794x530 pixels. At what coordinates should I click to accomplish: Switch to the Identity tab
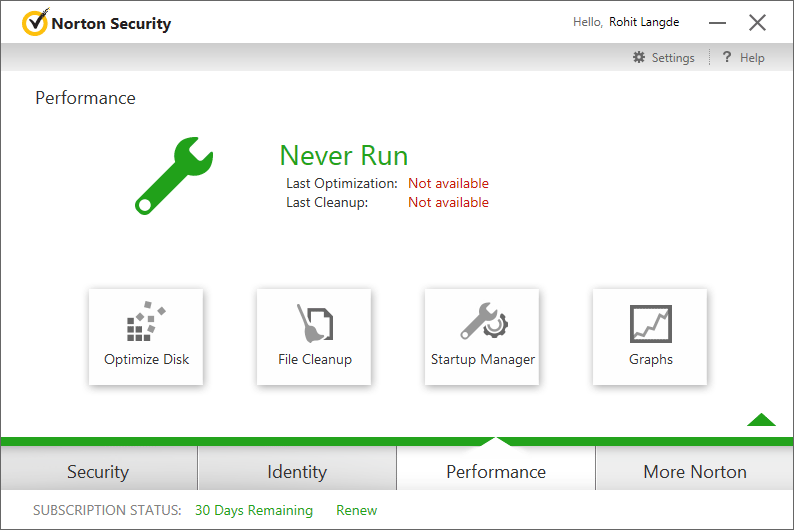(297, 468)
